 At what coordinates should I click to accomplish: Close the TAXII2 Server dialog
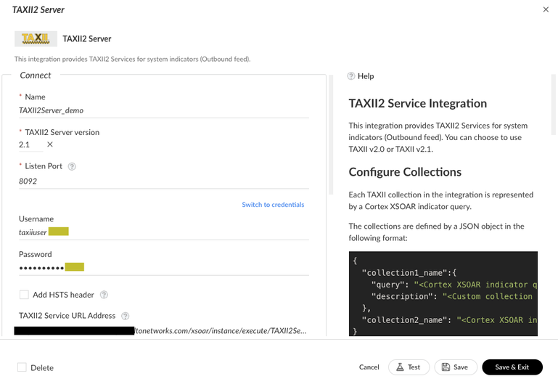pos(546,9)
